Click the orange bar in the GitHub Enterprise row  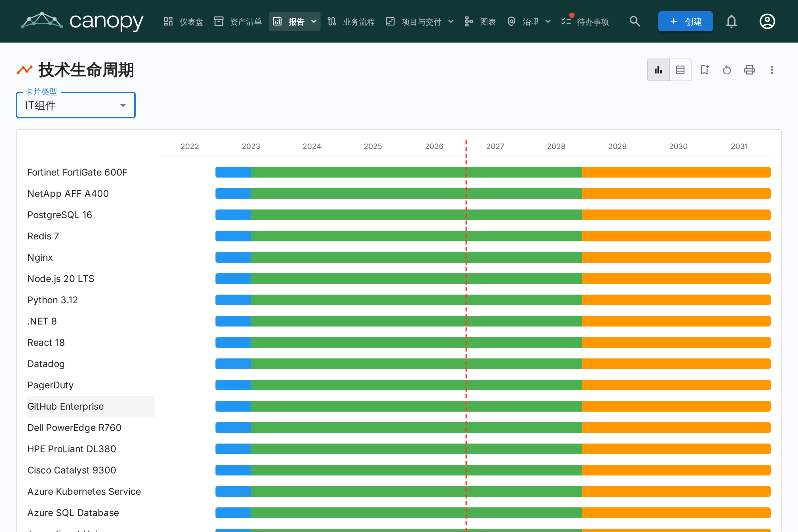676,406
